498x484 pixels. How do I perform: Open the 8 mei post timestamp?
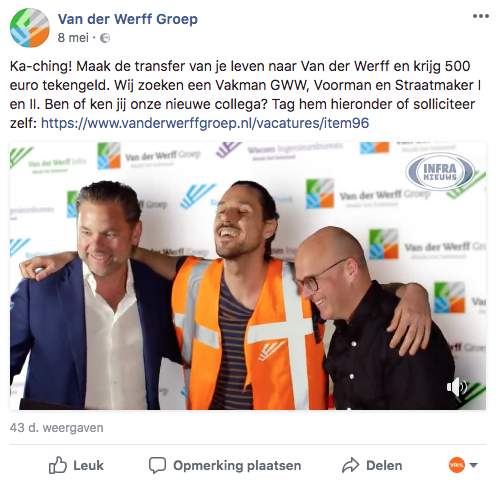click(x=73, y=38)
